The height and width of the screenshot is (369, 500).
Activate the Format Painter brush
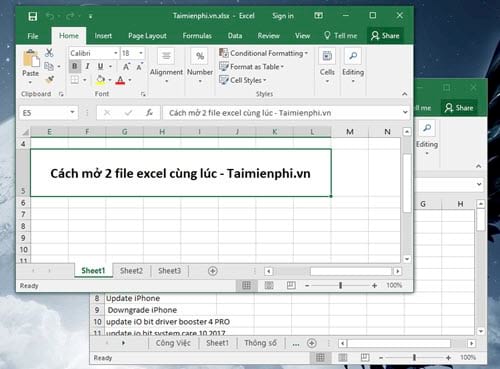pyautogui.click(x=50, y=79)
